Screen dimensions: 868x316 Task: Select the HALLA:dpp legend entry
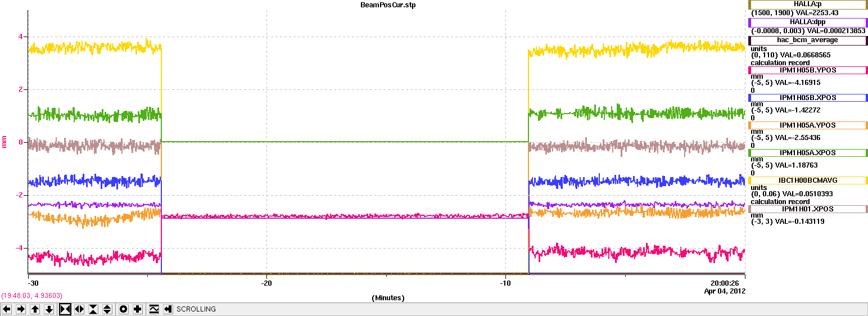tap(808, 22)
